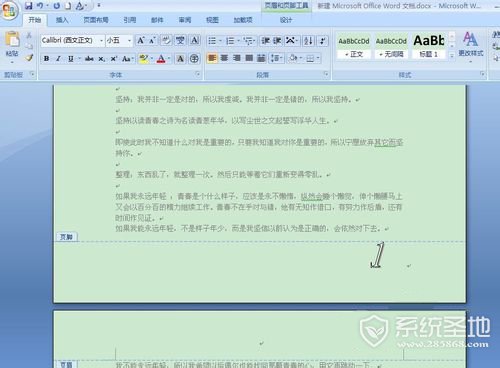Toggle Italic formatting
This screenshot has width=500, height=368.
click(x=58, y=59)
